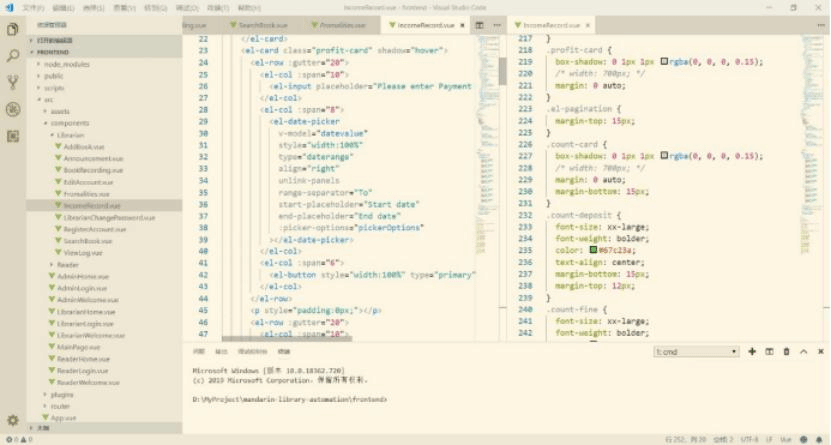
Task: Create a new terminal with plus icon
Action: click(x=752, y=352)
